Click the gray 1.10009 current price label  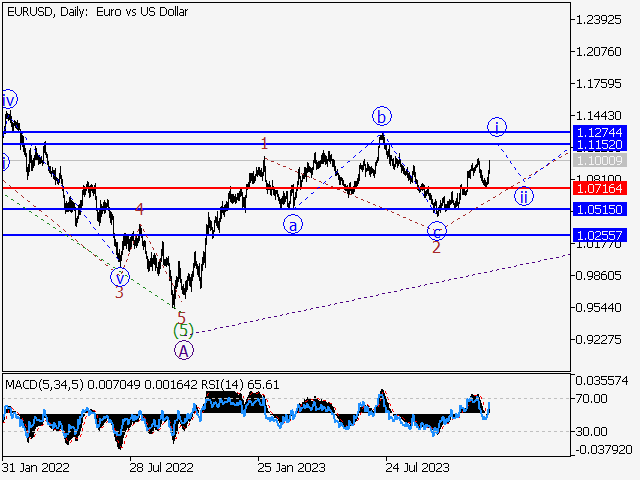click(x=600, y=160)
